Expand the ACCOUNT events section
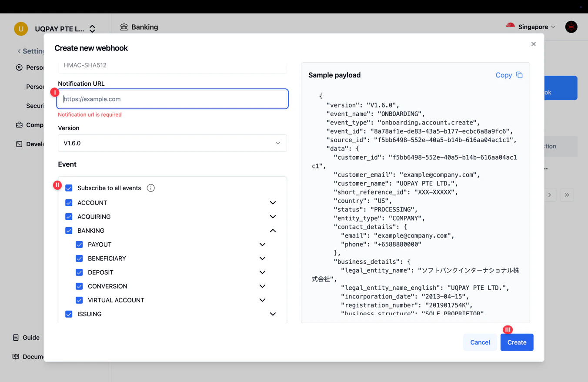Viewport: 588px width, 382px height. point(273,202)
